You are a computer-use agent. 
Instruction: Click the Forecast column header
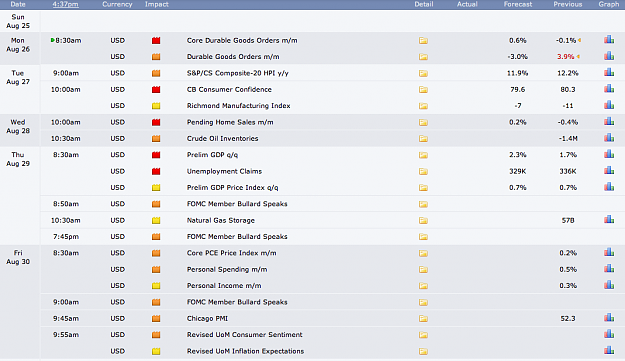pos(518,4)
